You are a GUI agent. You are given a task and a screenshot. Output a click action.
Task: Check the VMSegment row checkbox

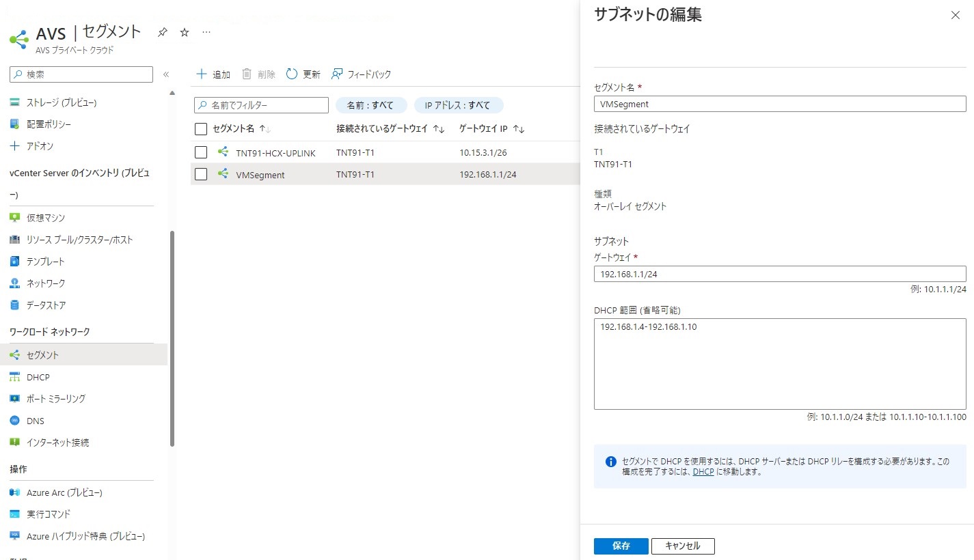click(x=200, y=174)
